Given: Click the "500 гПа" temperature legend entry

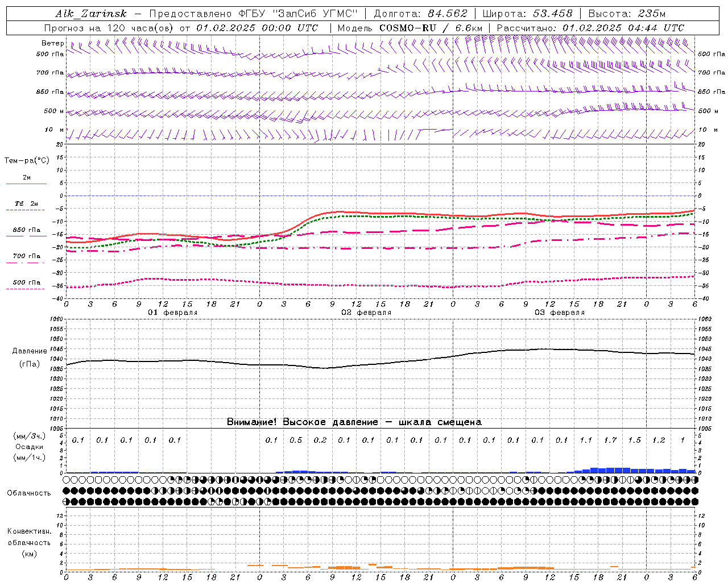Looking at the screenshot, I should coord(27,282).
